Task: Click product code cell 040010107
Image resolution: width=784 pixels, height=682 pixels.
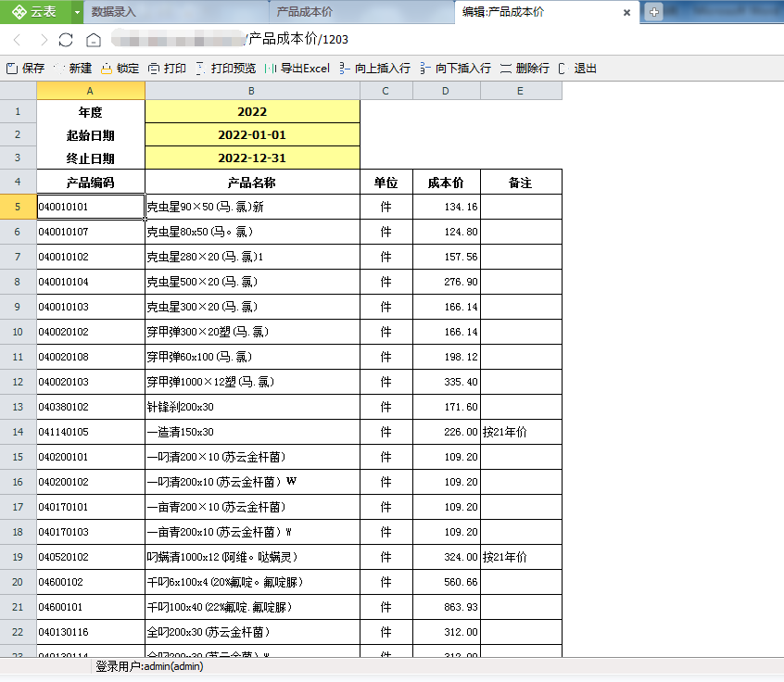Action: click(x=91, y=232)
